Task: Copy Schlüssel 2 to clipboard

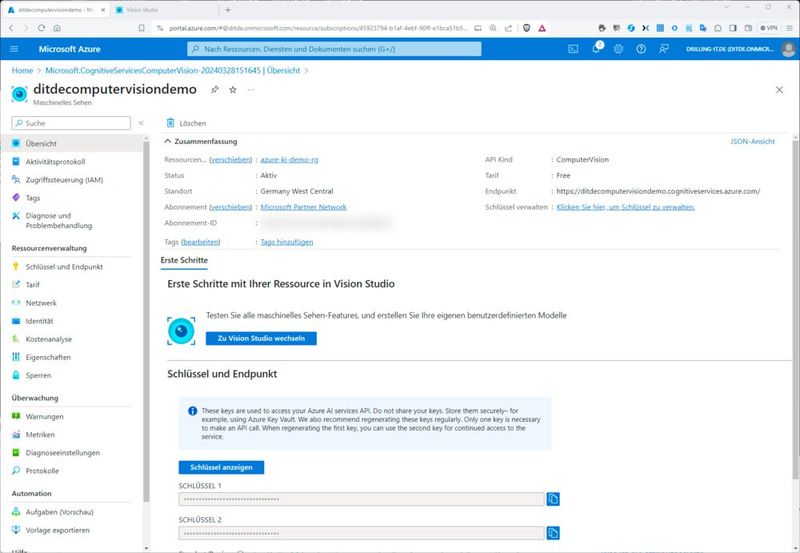Action: 553,533
